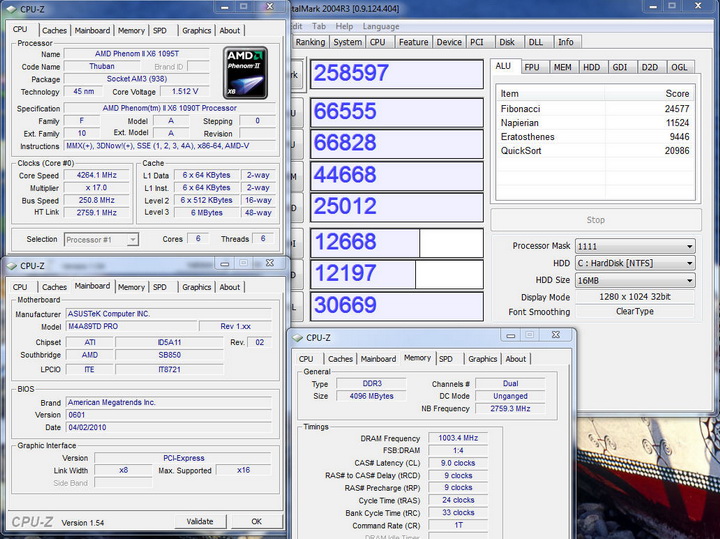Click the AMD Phenom II processor logo
This screenshot has height=539, width=720.
pyautogui.click(x=245, y=73)
